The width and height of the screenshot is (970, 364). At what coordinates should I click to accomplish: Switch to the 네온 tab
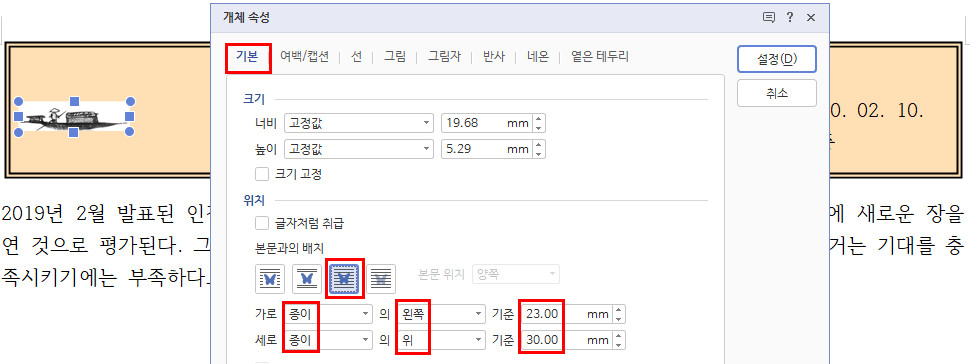point(538,58)
